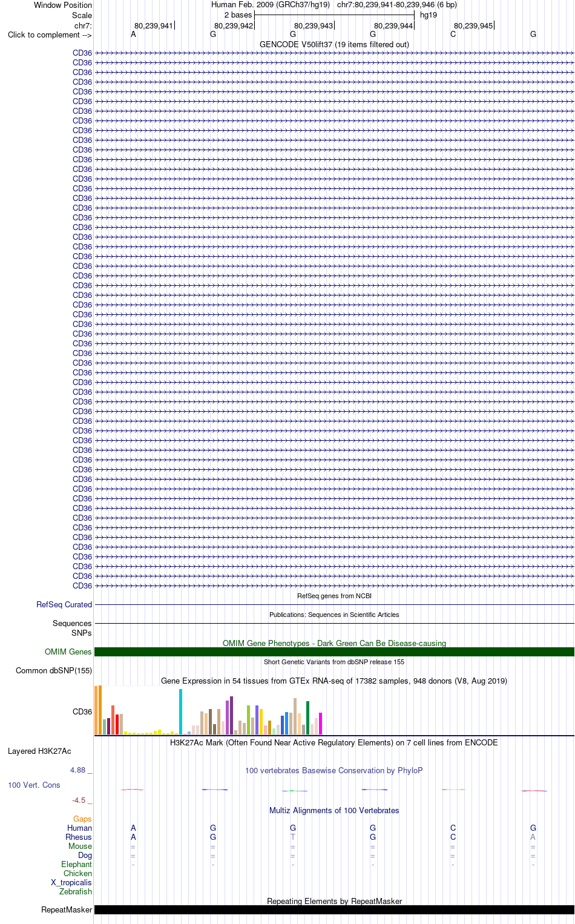The image size is (575, 924).
Task: Click the OMIM Genes track label
Action: [x=68, y=652]
